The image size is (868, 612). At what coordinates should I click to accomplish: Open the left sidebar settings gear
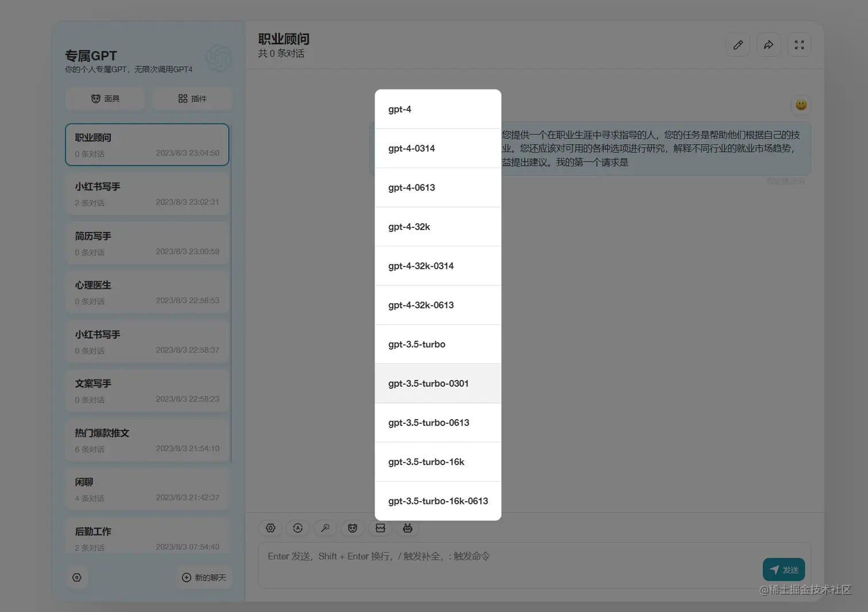coord(77,578)
